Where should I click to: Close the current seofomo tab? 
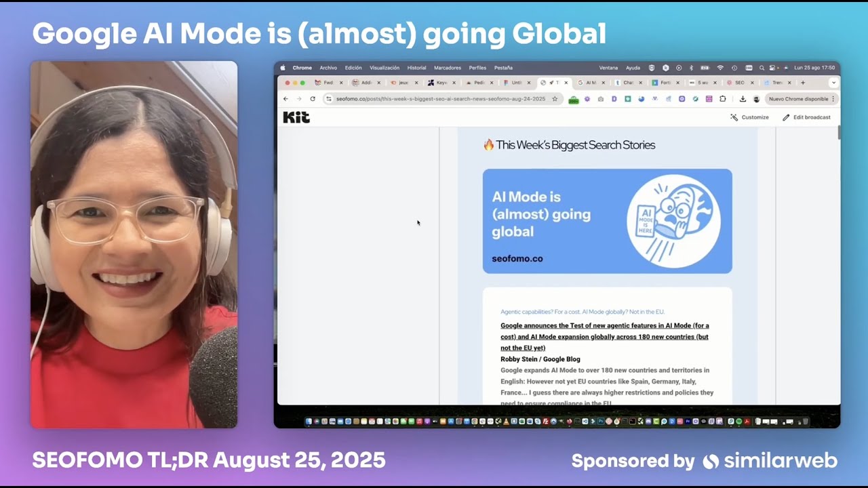point(566,83)
